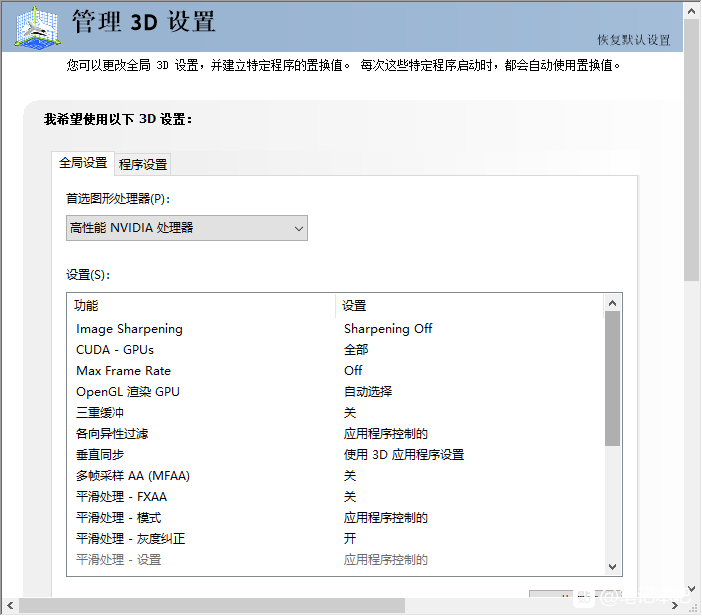Select CUDA - GPUs row
This screenshot has width=702, height=616.
click(x=335, y=350)
